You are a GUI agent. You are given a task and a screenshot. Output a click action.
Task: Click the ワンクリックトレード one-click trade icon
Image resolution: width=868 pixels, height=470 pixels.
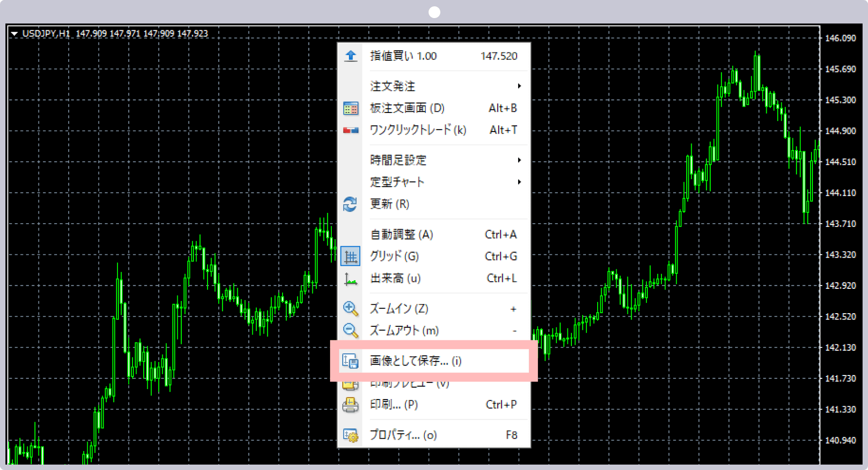[x=350, y=130]
